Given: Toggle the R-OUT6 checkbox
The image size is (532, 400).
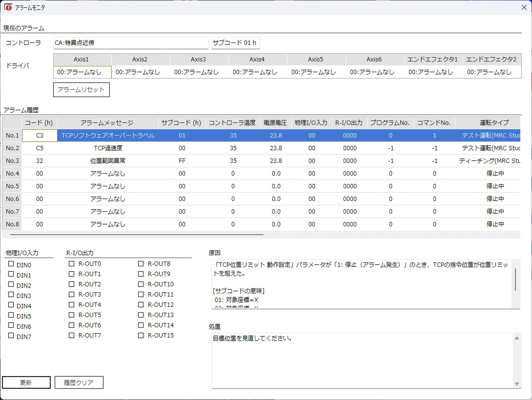Looking at the screenshot, I should point(72,325).
